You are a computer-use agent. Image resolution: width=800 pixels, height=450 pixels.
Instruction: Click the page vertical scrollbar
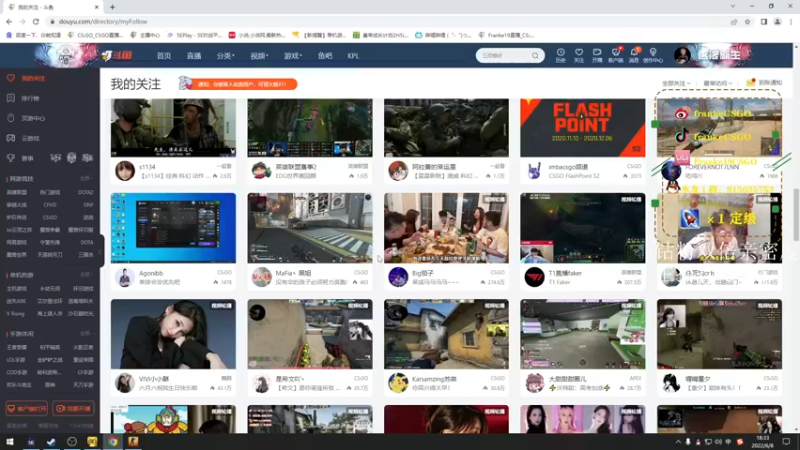pos(796,215)
